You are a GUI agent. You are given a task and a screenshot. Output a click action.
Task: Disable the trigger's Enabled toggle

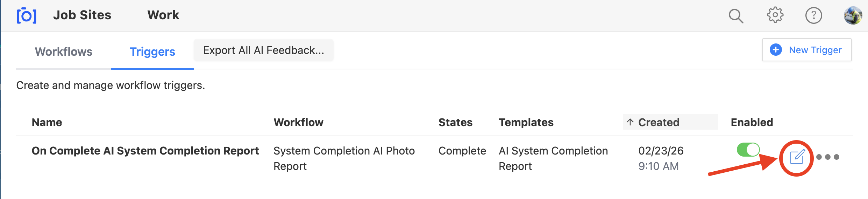pos(748,150)
